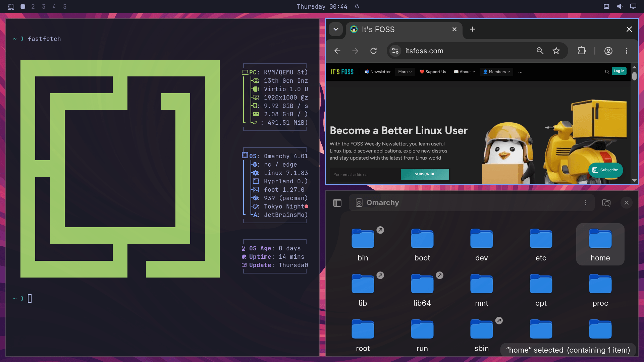
Task: Select the boot folder
Action: 422,245
